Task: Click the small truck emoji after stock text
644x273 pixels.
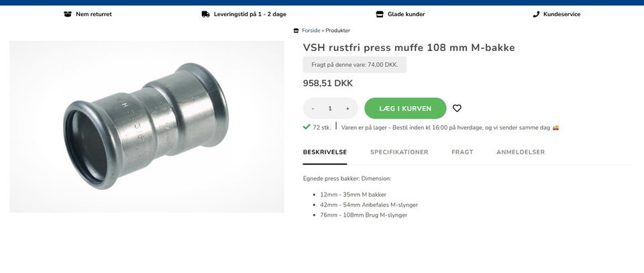Action: tap(555, 127)
